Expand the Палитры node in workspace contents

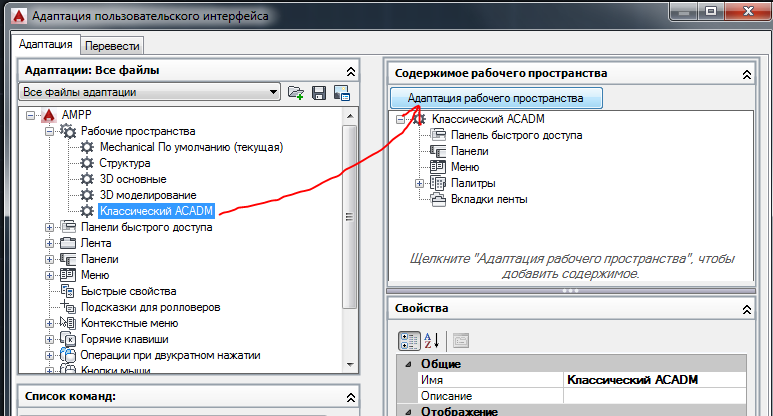[x=419, y=183]
